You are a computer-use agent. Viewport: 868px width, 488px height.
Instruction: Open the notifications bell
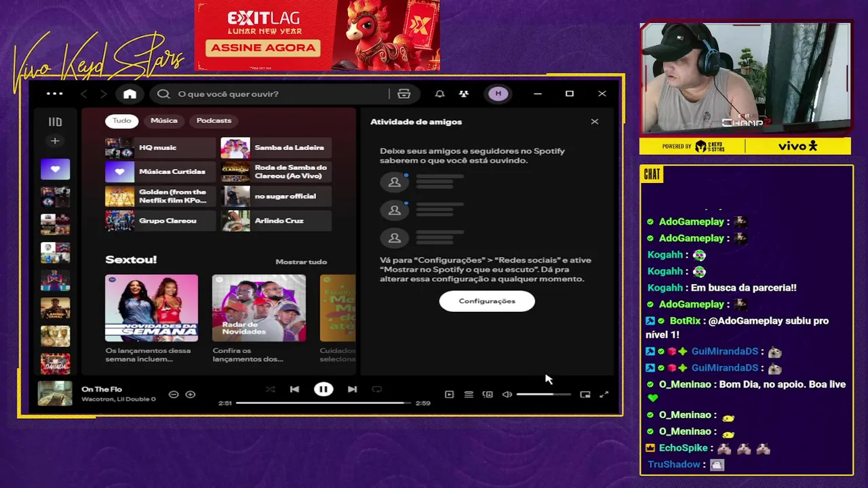coord(439,94)
